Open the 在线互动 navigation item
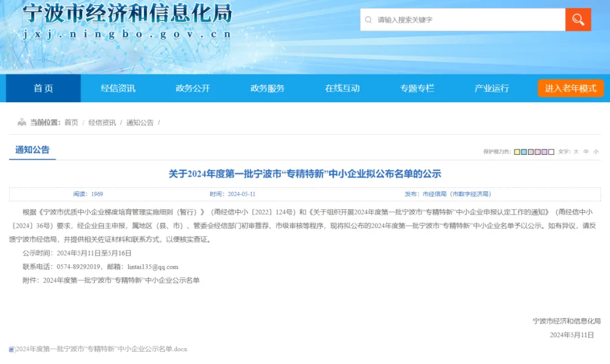This screenshot has width=610, height=364. tap(342, 88)
